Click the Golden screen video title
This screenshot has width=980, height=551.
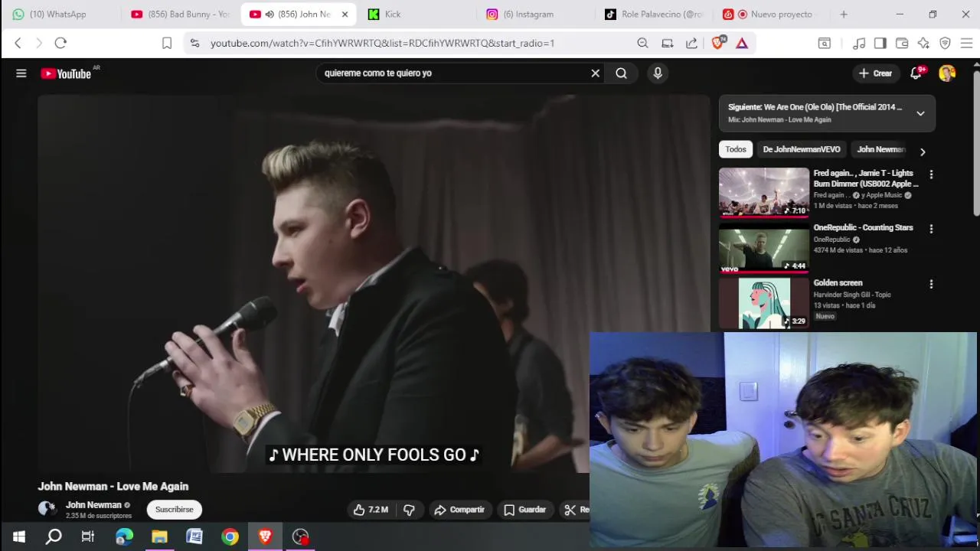[838, 283]
